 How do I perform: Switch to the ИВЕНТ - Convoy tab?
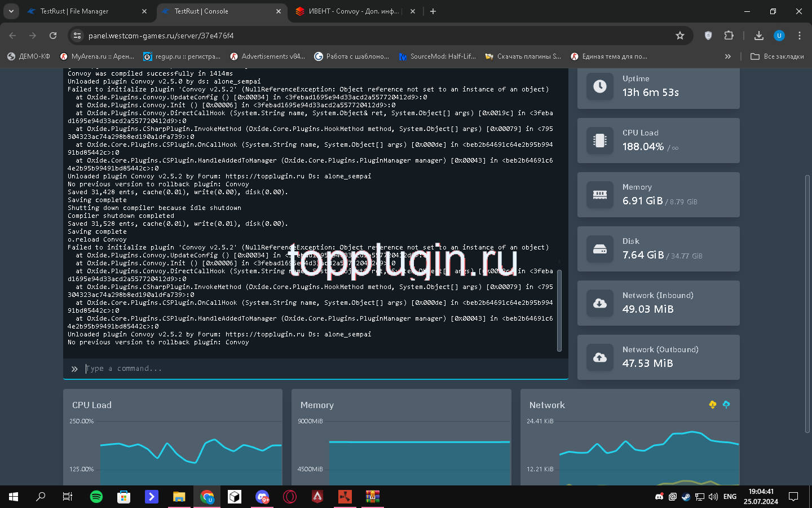pos(352,11)
